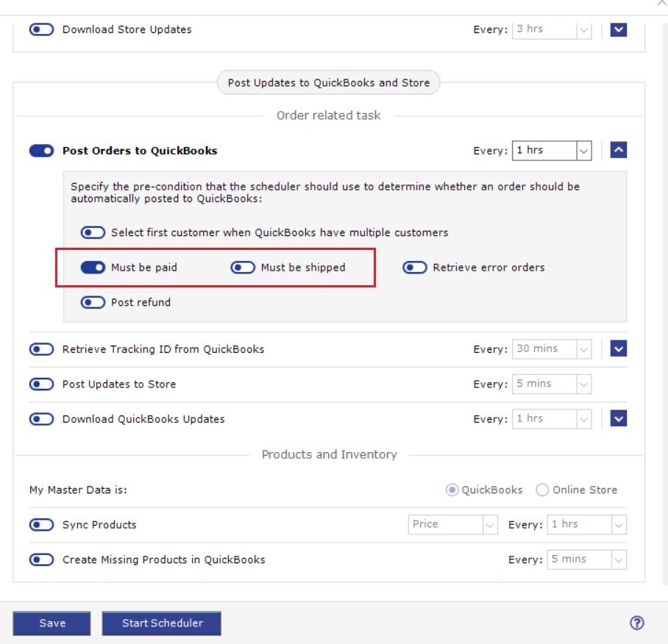668x644 pixels.
Task: Expand Download Store Updates options arrow
Action: [x=619, y=30]
